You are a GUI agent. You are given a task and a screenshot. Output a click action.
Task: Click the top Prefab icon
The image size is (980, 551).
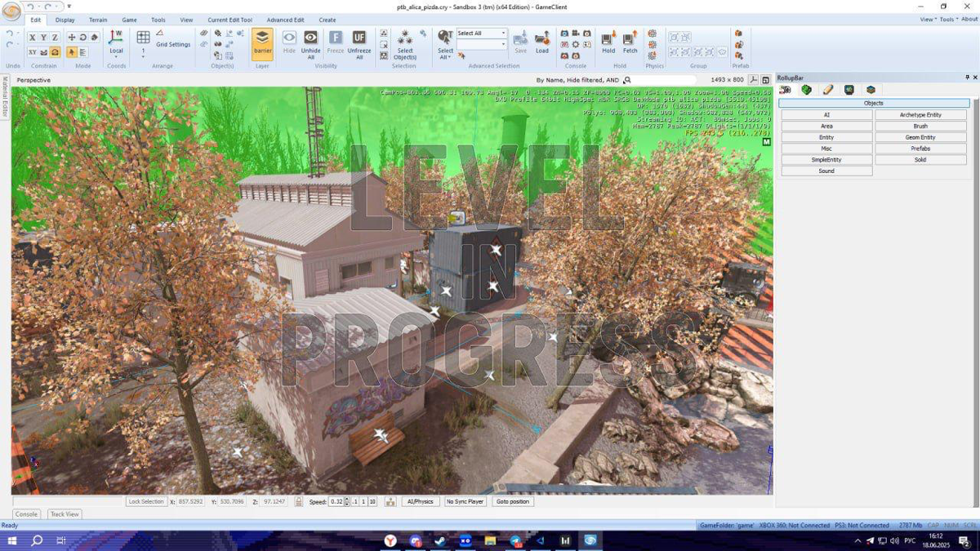coord(739,34)
